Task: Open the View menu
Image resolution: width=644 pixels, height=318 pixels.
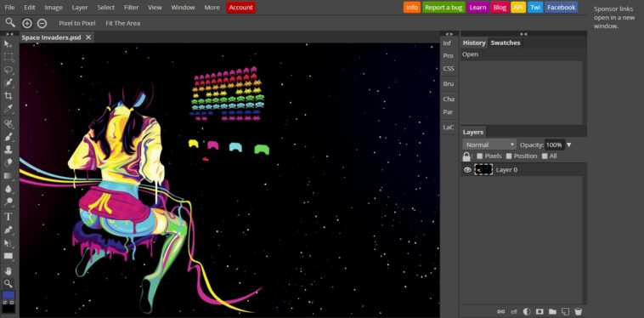Action: coord(155,8)
